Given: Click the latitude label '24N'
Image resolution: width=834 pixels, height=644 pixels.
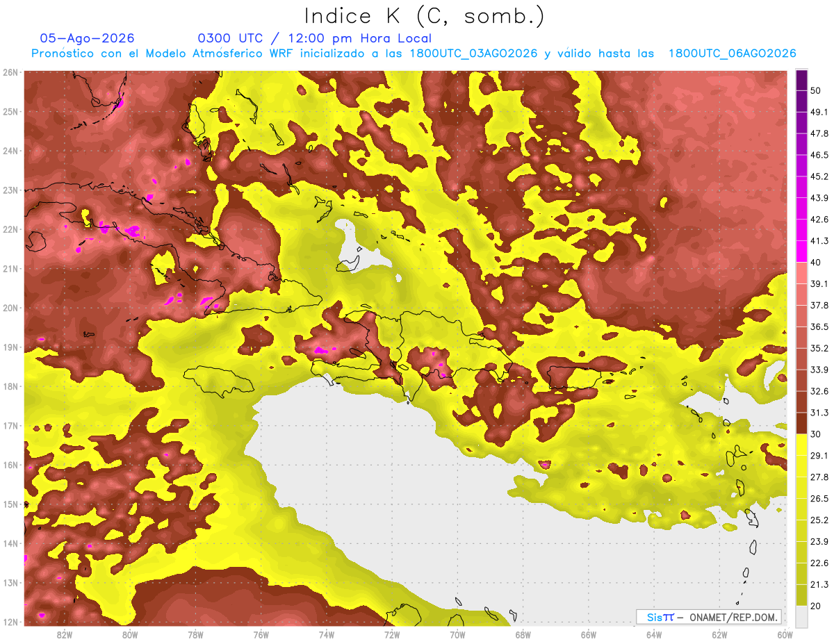Looking at the screenshot, I should point(10,151).
